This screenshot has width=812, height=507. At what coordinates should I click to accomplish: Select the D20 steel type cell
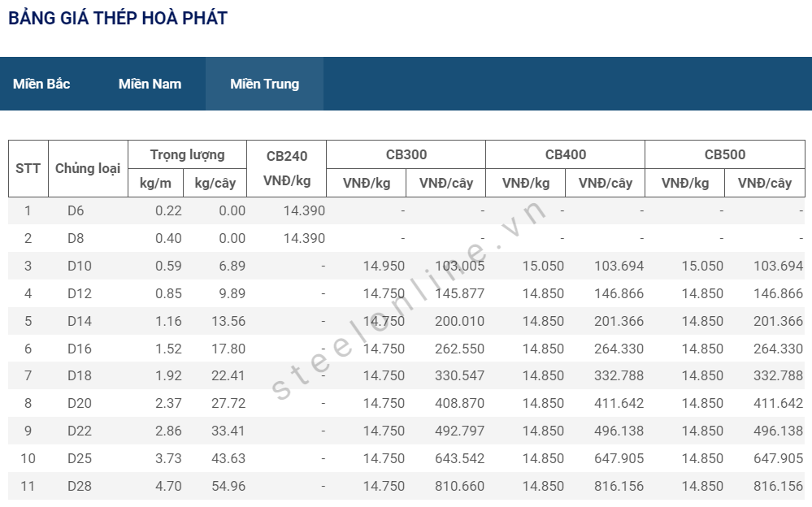coord(80,403)
